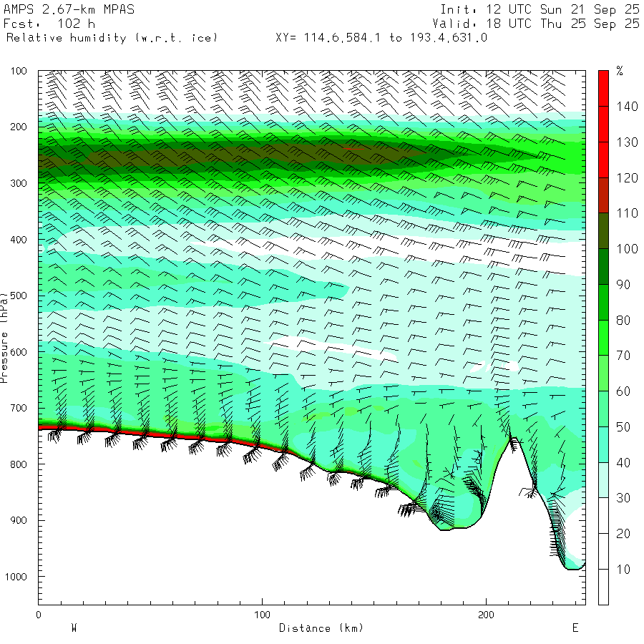The height and width of the screenshot is (644, 644).
Task: Select the 130 colorbar value label
Action: tap(627, 142)
